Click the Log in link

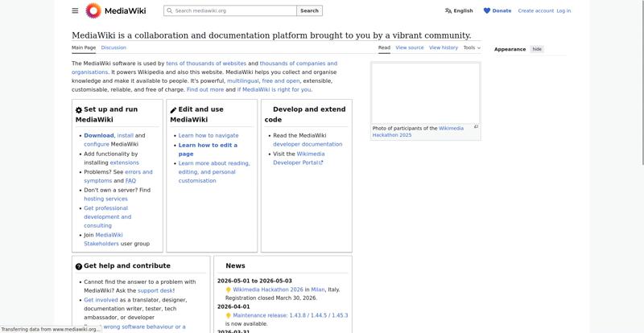tap(563, 10)
